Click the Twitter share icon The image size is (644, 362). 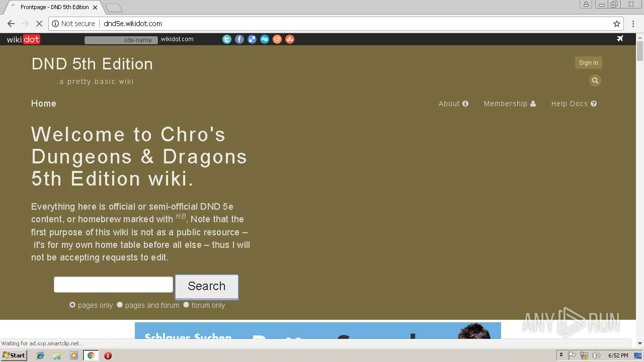[227, 39]
